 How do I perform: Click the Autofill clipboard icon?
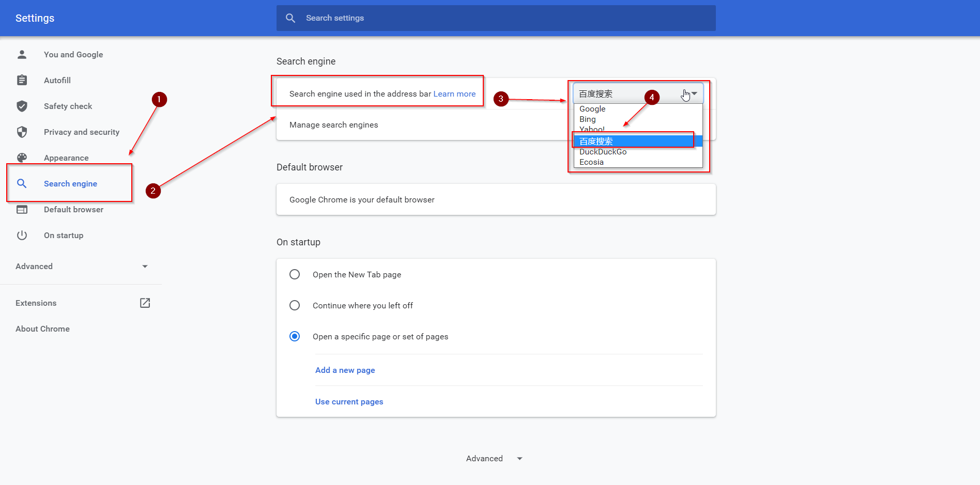[x=22, y=80]
